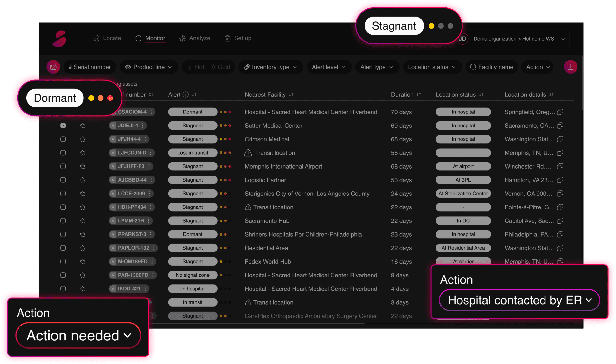The image size is (616, 364).
Task: Click the pink download icon button
Action: (x=570, y=67)
